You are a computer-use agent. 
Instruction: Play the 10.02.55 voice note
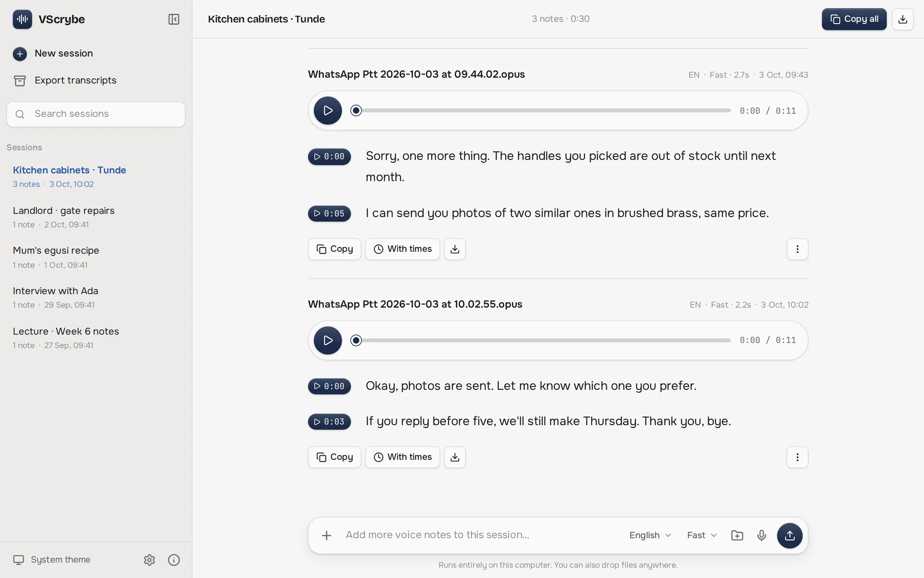point(328,340)
